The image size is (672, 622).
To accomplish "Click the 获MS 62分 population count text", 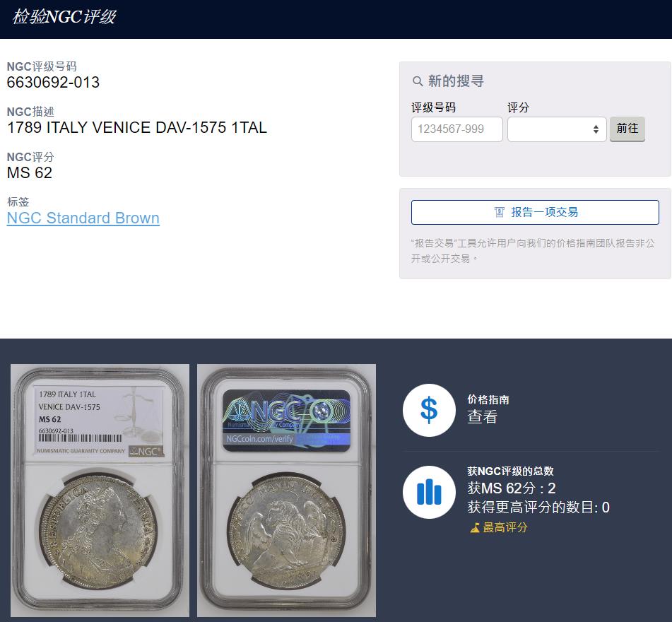I will (512, 488).
